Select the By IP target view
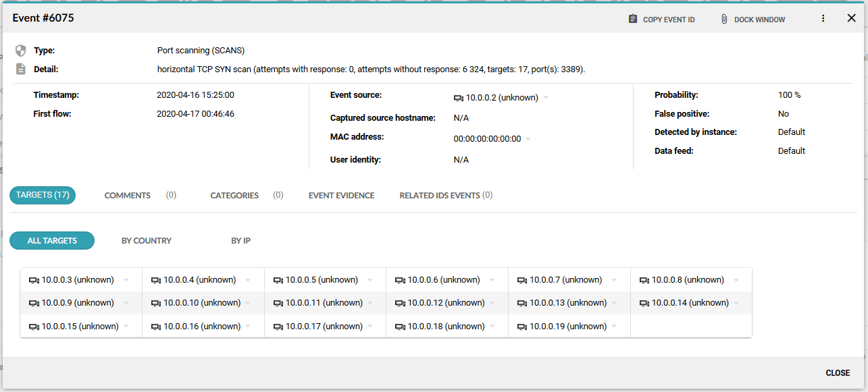 [240, 240]
